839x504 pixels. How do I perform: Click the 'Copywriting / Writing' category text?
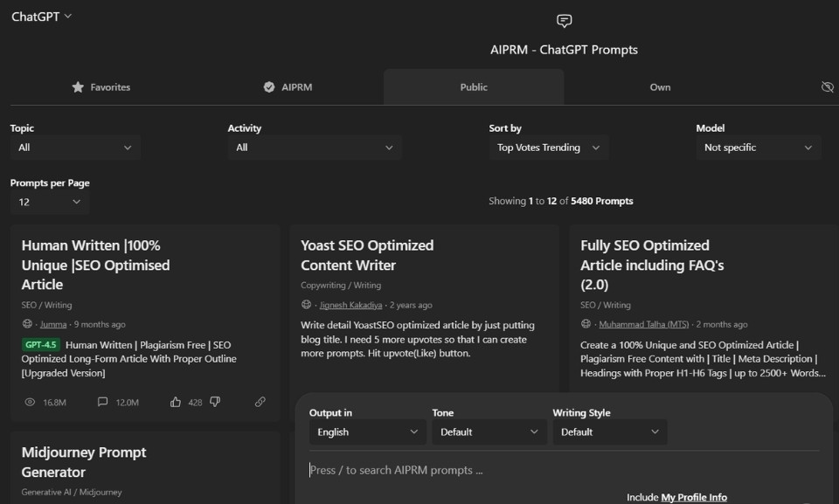pyautogui.click(x=341, y=285)
